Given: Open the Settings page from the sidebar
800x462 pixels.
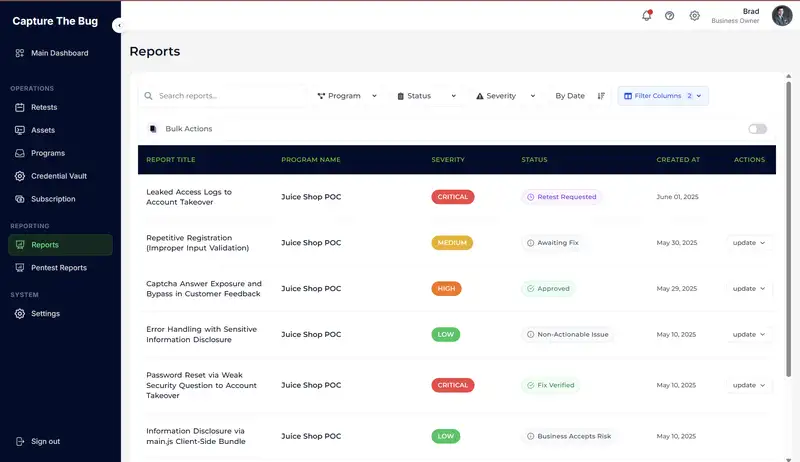Looking at the screenshot, I should click(x=45, y=314).
